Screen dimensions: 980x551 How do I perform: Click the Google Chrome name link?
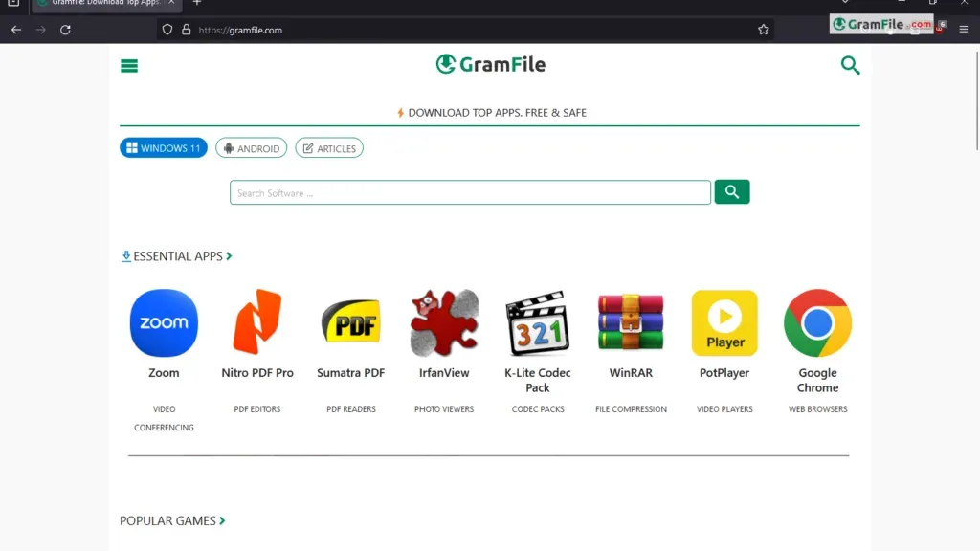click(817, 381)
